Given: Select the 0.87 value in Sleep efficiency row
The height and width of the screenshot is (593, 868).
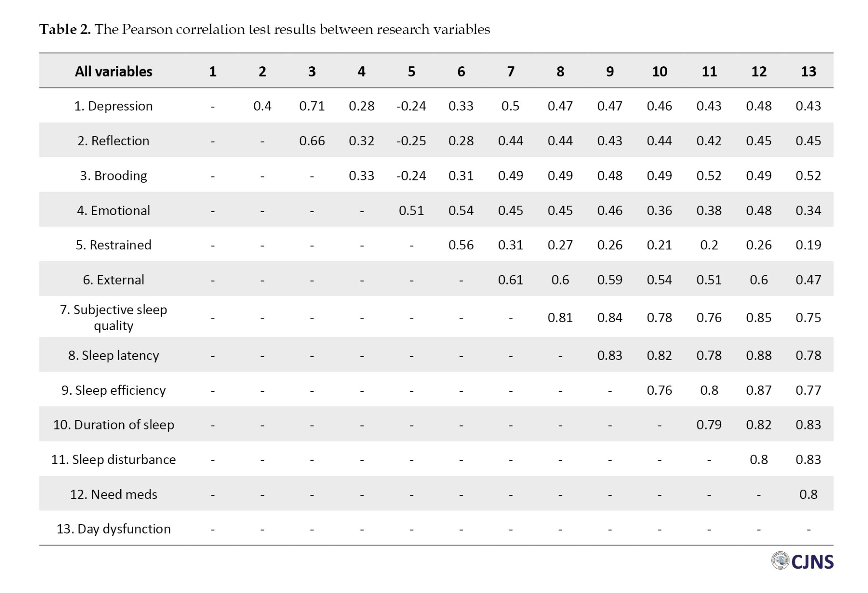Looking at the screenshot, I should [x=759, y=390].
